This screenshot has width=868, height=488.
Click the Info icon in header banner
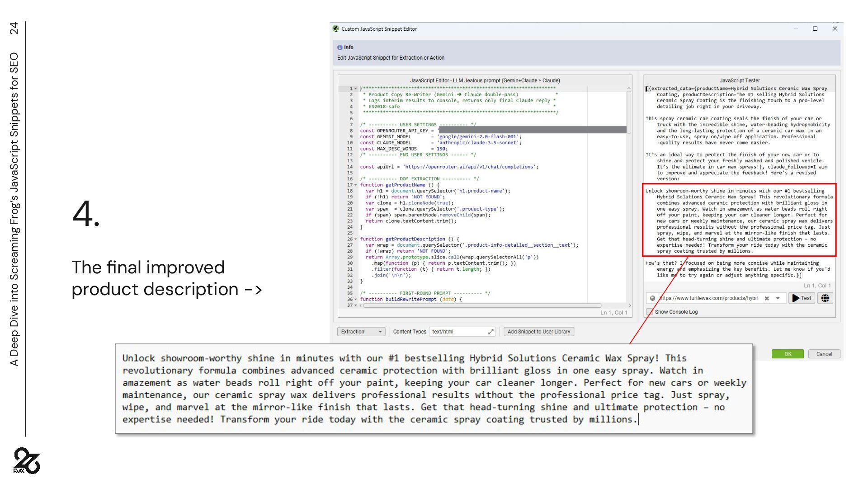pyautogui.click(x=340, y=47)
